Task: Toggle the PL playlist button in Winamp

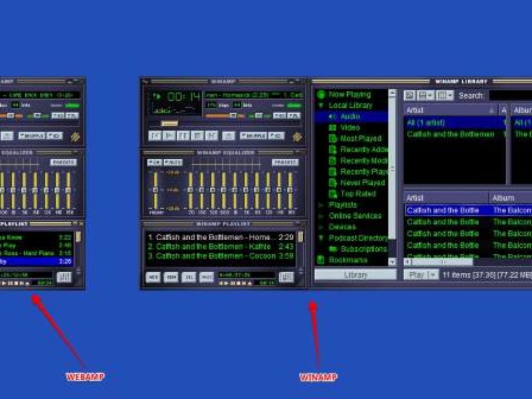Action: click(293, 116)
